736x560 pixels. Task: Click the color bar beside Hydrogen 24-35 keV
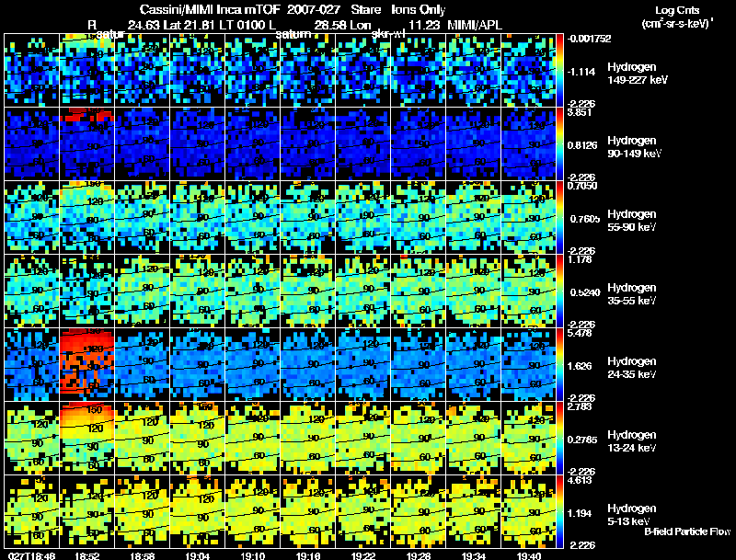click(x=559, y=364)
